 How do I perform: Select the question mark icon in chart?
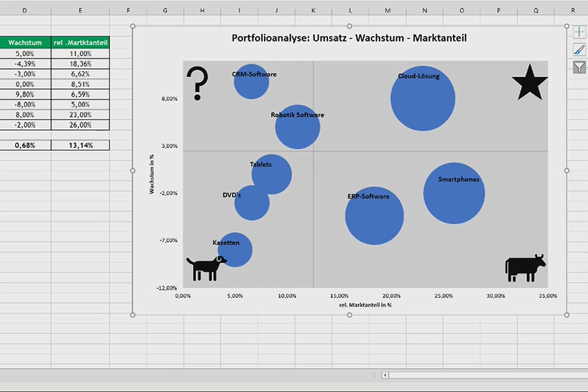(x=197, y=84)
